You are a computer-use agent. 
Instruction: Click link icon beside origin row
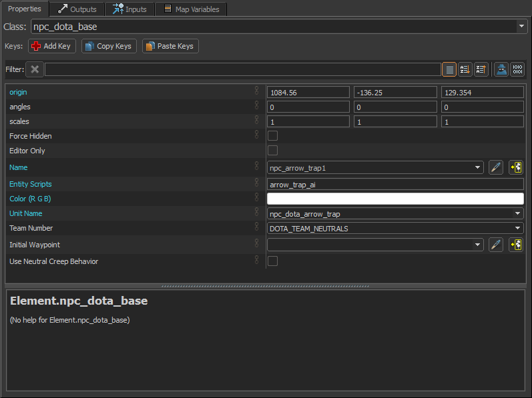256,91
